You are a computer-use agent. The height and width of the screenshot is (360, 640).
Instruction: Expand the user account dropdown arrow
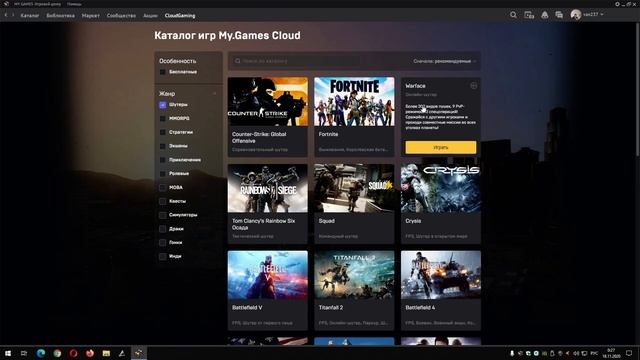[x=602, y=15]
